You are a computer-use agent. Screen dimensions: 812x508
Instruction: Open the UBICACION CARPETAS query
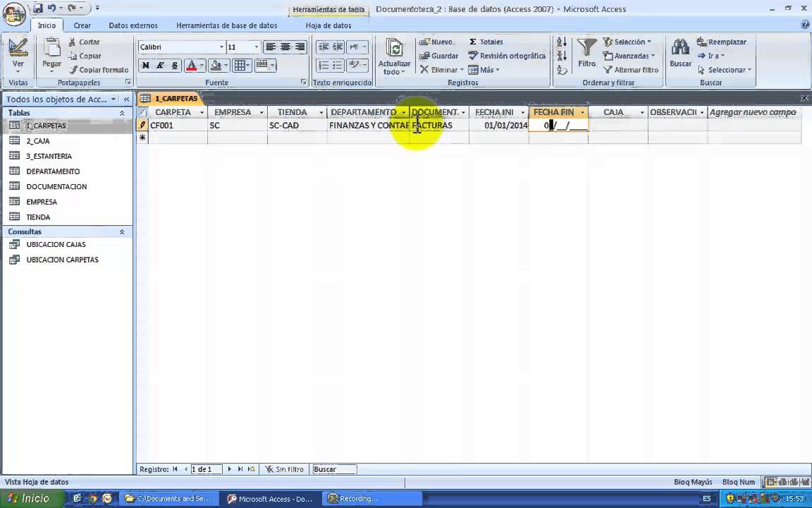pyautogui.click(x=62, y=260)
